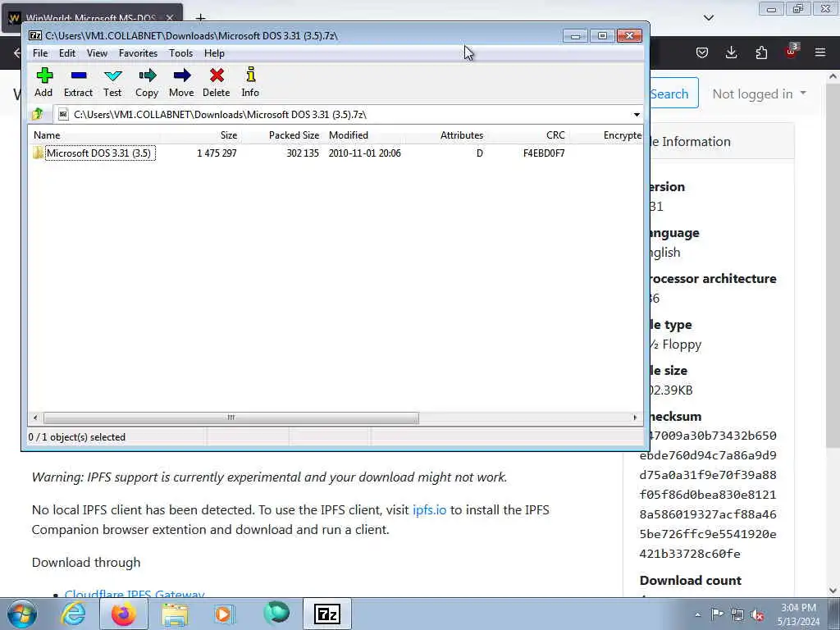The image size is (840, 630).
Task: Click the uBlock extension icon in Firefox
Action: click(x=792, y=52)
